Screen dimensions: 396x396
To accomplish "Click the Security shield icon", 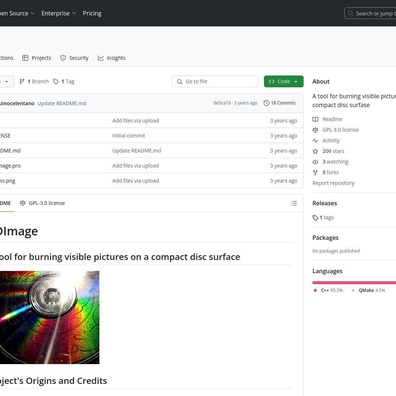I will click(63, 58).
